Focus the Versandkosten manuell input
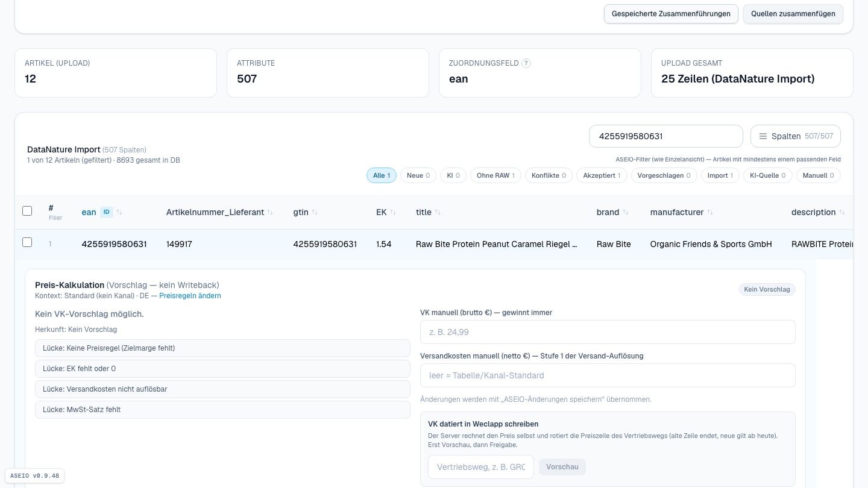 click(608, 375)
